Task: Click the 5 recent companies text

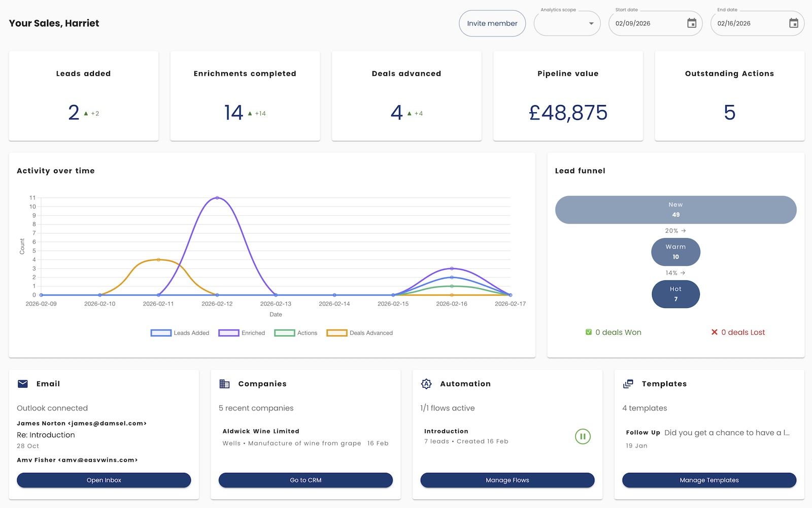Action: tap(256, 408)
